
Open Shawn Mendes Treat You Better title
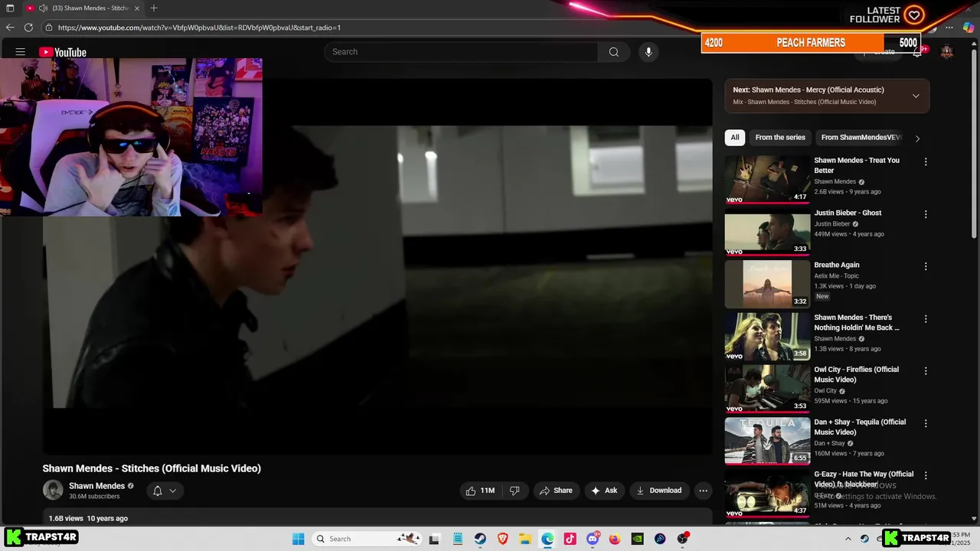point(857,165)
